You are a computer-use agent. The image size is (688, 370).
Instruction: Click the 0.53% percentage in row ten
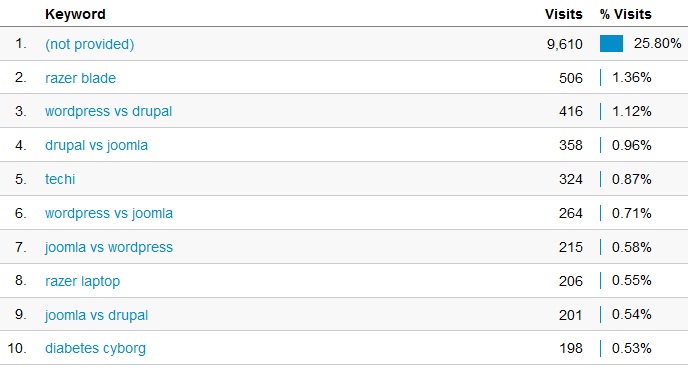pos(631,348)
